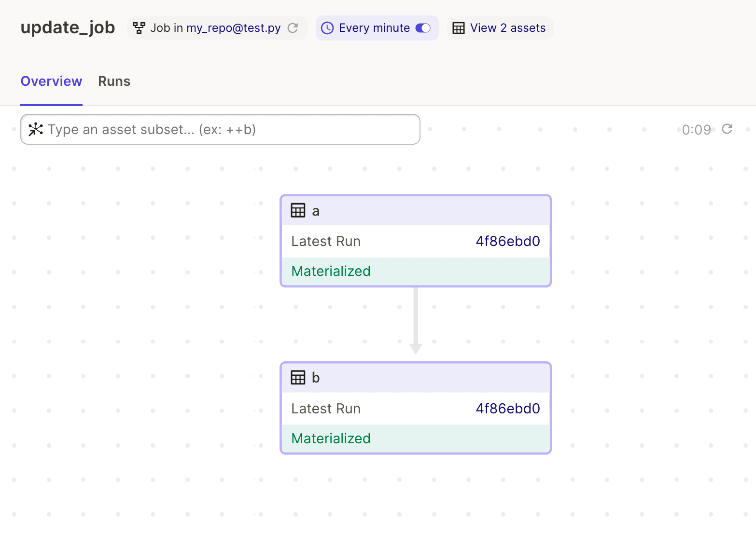Open run 4f86ebd0 on asset a
Screen dimensions: 756x533
(508, 241)
